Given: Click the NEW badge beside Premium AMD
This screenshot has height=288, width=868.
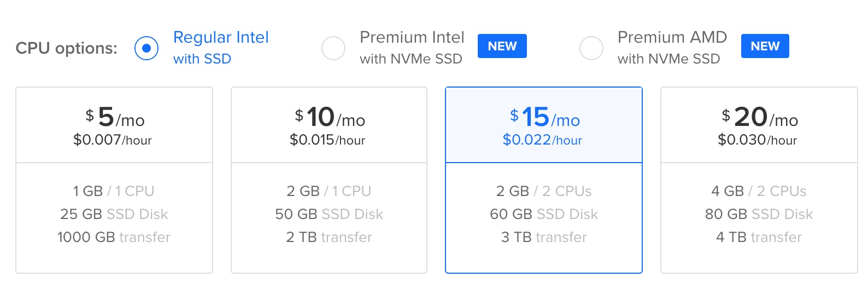Looking at the screenshot, I should coord(765,46).
